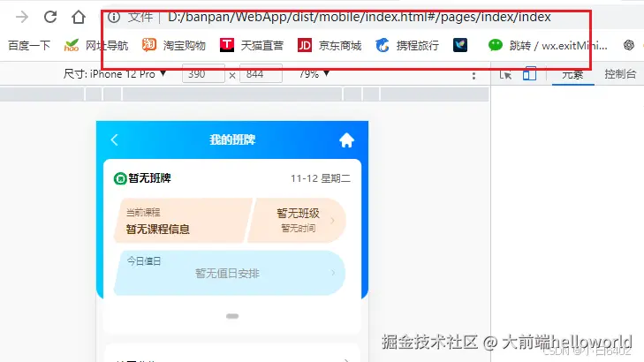Go to browser home page icon
The image size is (644, 362).
pyautogui.click(x=79, y=17)
